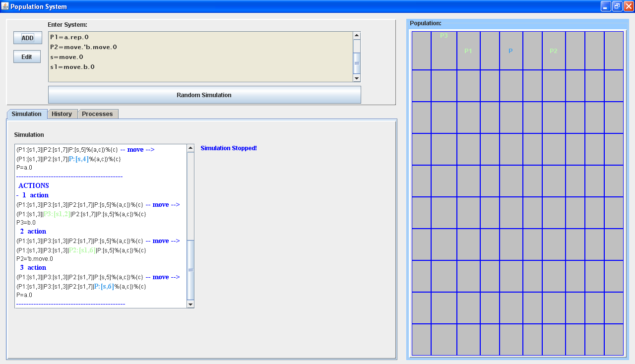
Task: Minimize the Population System window
Action: click(x=606, y=6)
